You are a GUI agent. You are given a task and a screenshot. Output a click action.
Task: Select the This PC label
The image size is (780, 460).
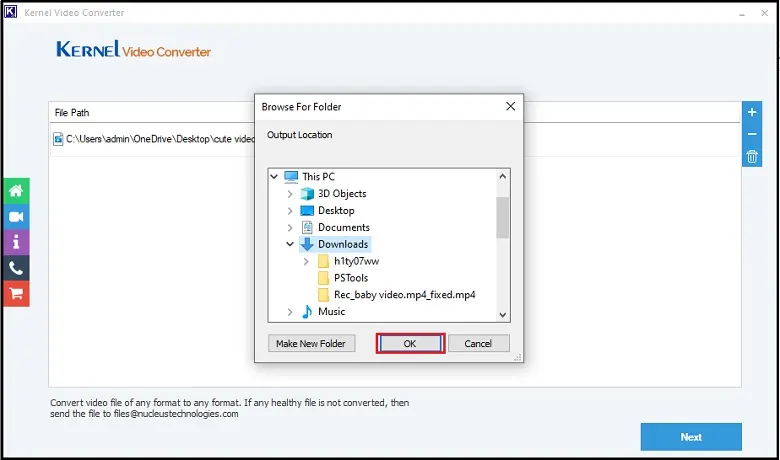318,177
